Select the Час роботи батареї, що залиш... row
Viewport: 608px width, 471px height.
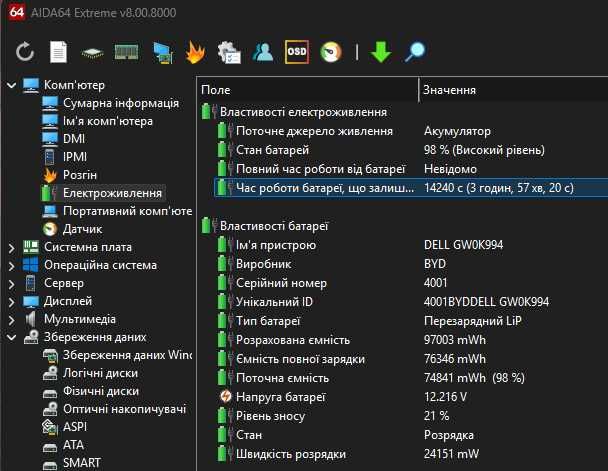[x=411, y=188]
